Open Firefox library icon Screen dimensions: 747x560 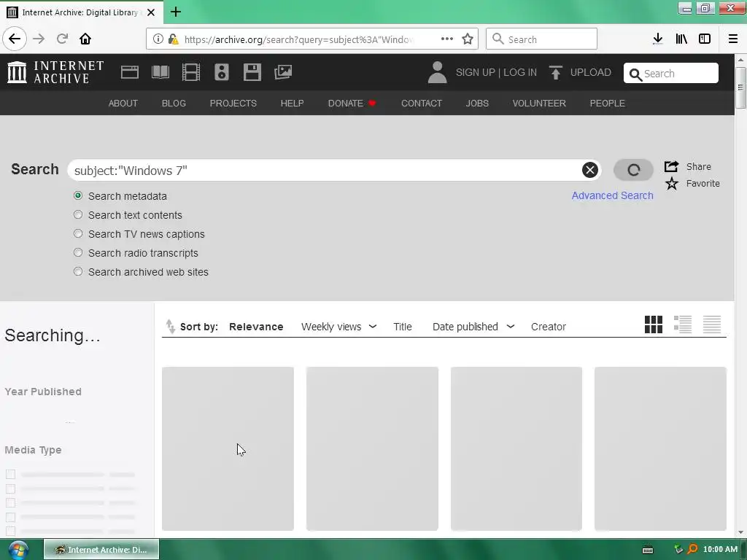(681, 39)
